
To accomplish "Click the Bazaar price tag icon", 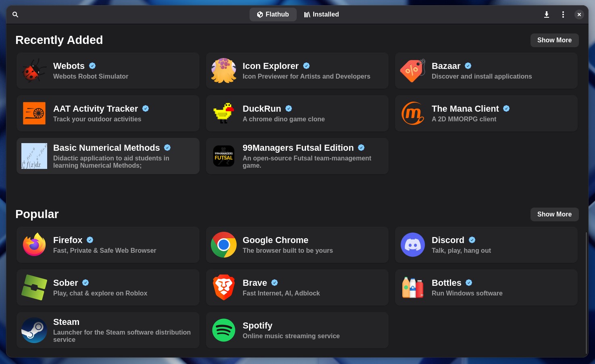I will click(413, 71).
